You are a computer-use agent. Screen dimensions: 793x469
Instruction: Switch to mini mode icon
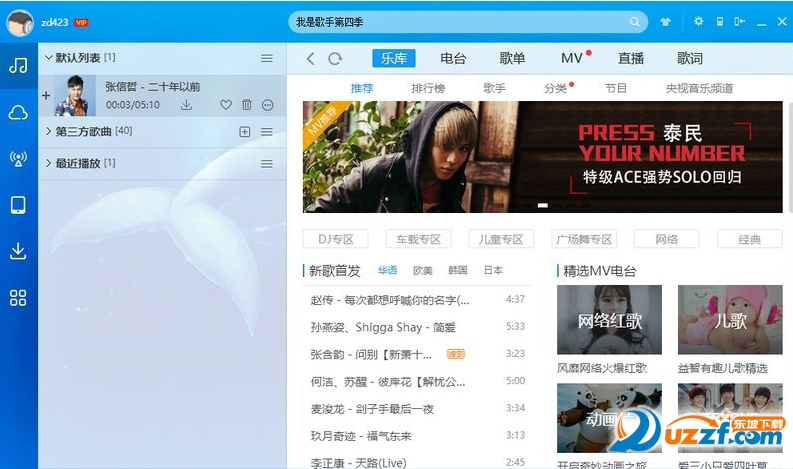click(739, 21)
